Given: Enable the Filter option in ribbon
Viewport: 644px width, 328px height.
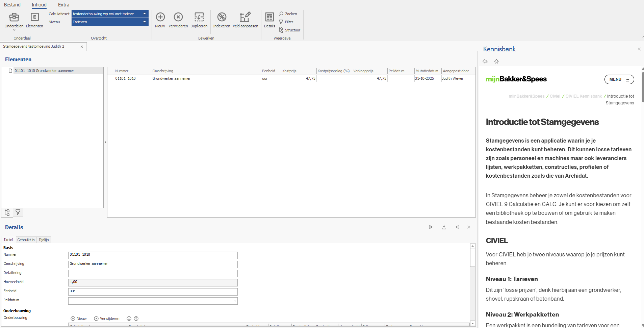Looking at the screenshot, I should pos(286,22).
